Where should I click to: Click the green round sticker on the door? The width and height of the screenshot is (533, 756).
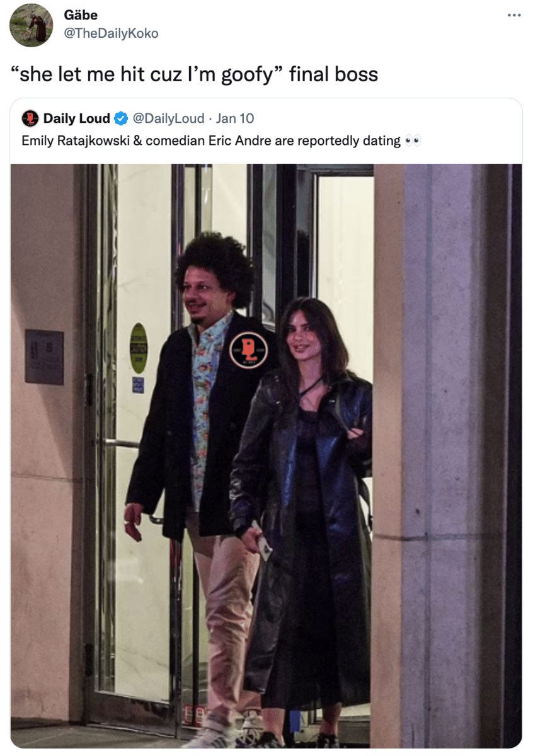coord(138,348)
